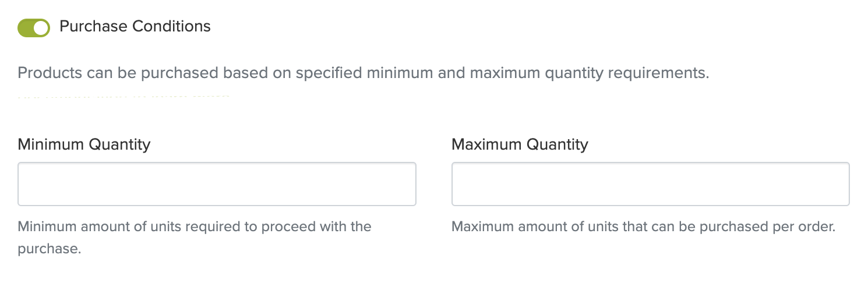Disable the Purchase Conditions toggle

coord(34,27)
